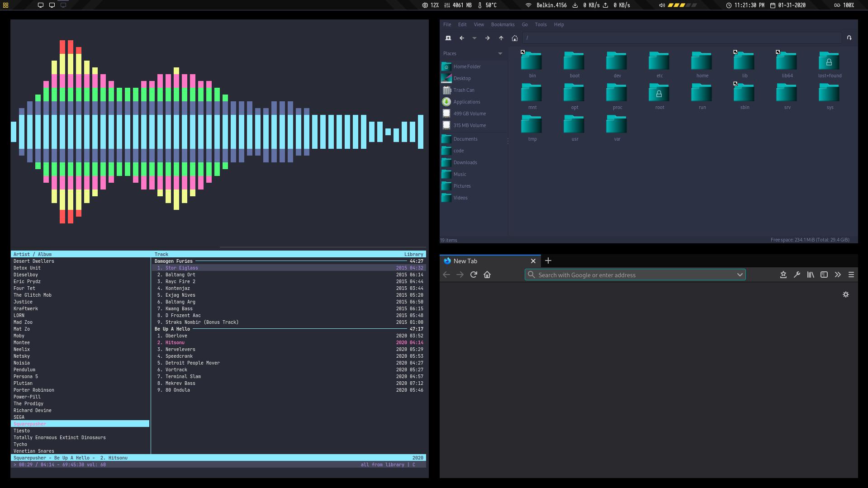The width and height of the screenshot is (868, 488).
Task: Open the apps grid icon in top bar
Action: coord(5,5)
